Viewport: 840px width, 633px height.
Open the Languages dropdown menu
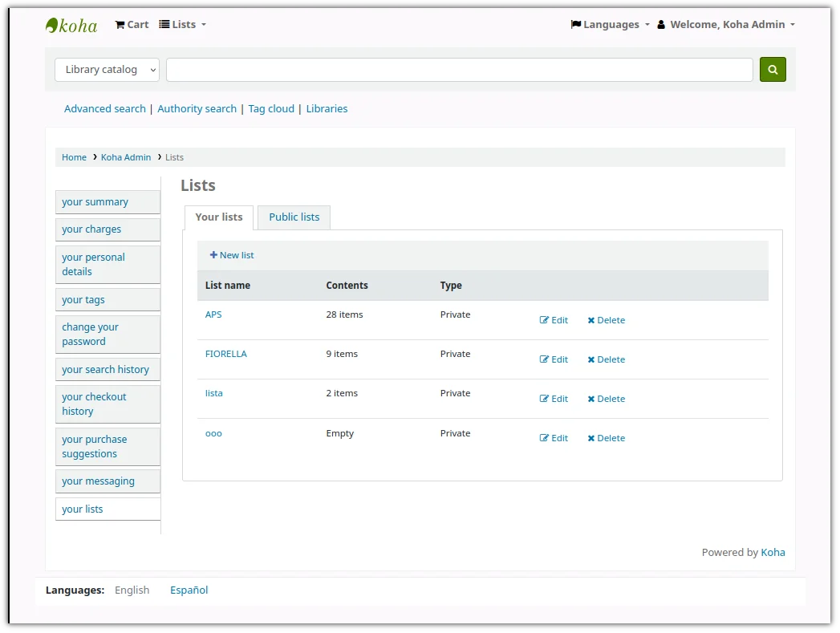[611, 25]
